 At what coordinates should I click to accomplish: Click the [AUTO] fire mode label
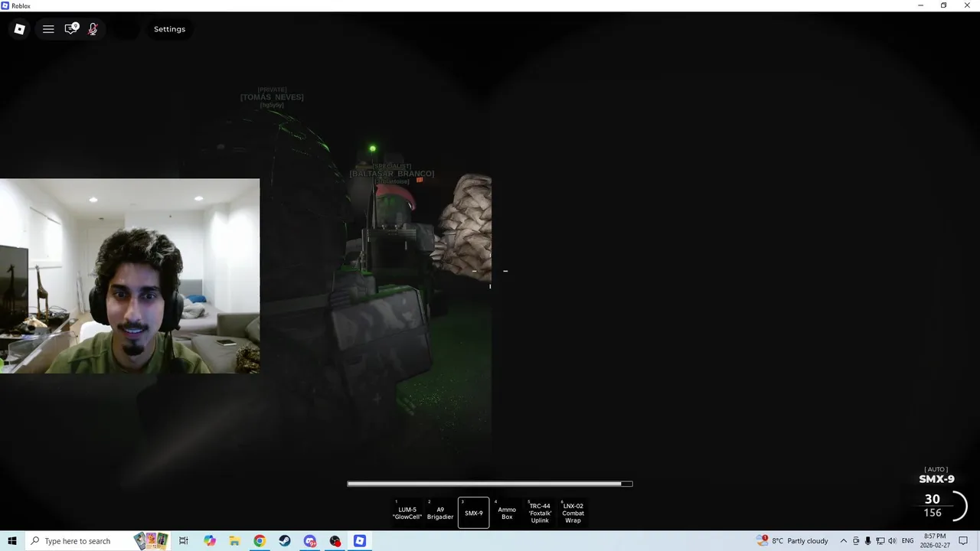[x=936, y=469]
